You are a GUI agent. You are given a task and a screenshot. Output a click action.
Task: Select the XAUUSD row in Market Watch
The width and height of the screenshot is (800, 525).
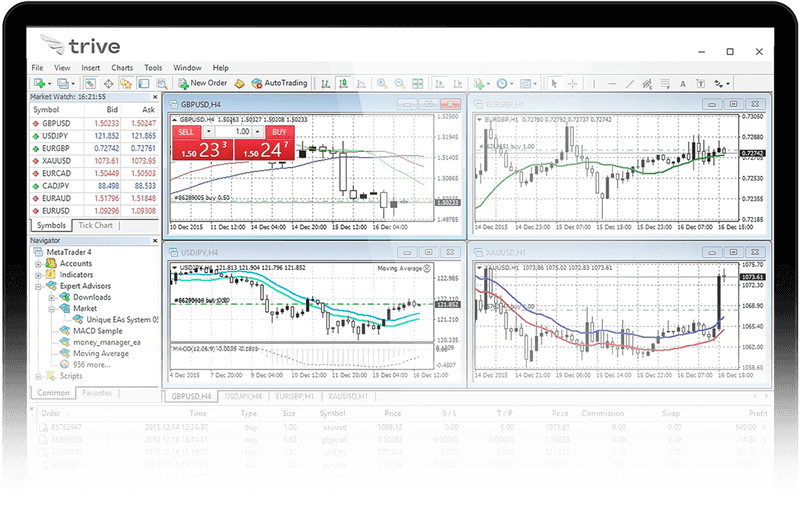point(94,161)
